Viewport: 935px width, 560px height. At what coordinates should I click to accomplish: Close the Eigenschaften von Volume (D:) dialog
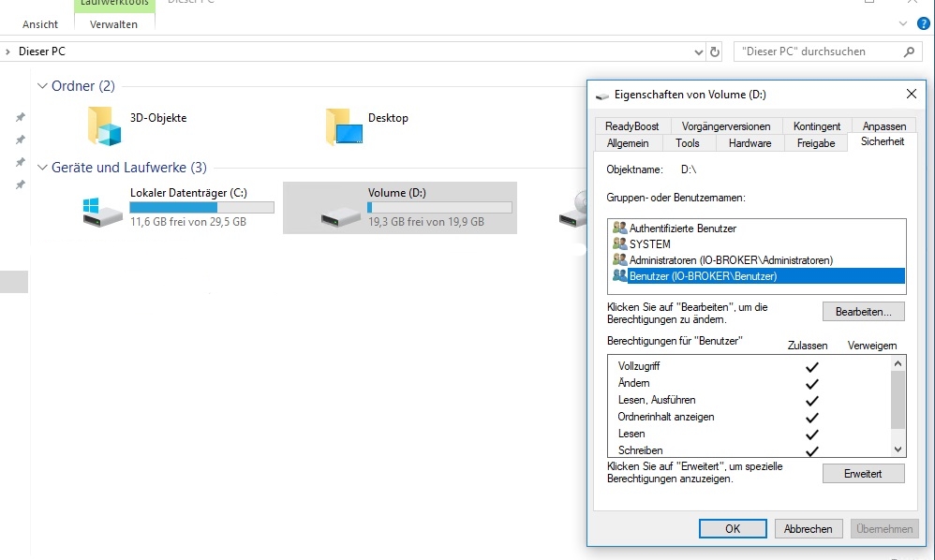[912, 95]
